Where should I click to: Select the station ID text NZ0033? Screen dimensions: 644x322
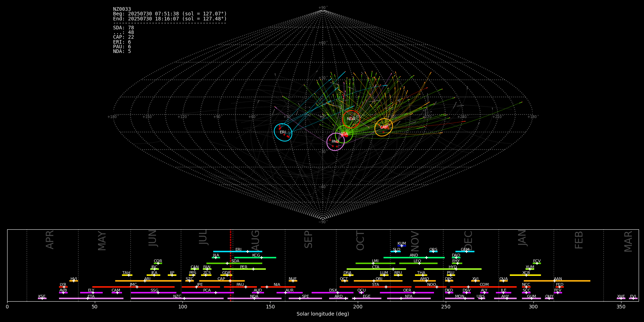122,9
